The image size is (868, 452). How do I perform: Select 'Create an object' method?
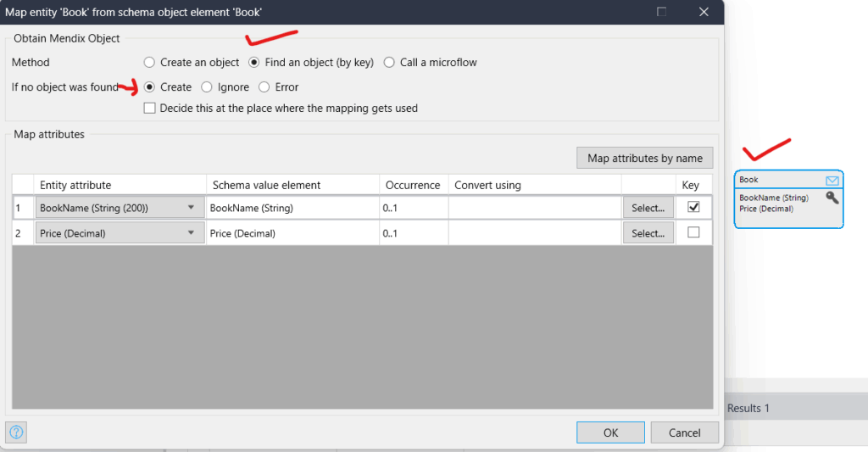tap(150, 62)
